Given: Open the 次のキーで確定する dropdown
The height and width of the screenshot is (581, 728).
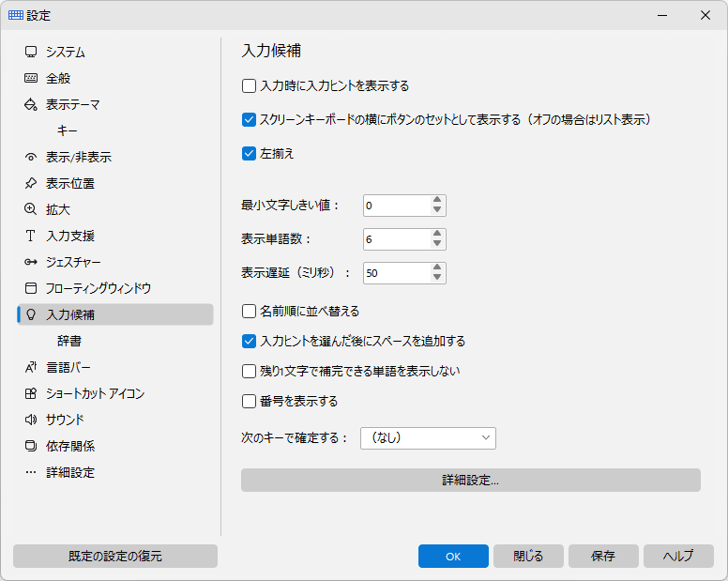Looking at the screenshot, I should 428,438.
